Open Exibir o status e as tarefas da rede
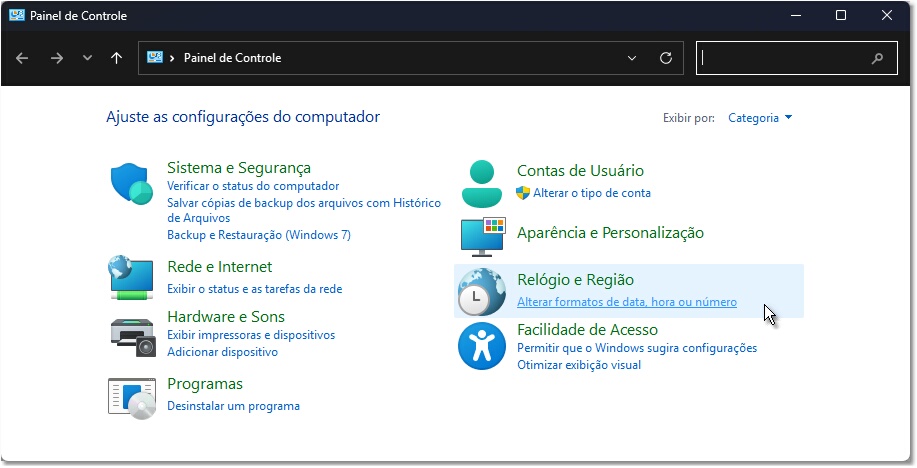Viewport: 917px width, 468px height. pyautogui.click(x=255, y=288)
